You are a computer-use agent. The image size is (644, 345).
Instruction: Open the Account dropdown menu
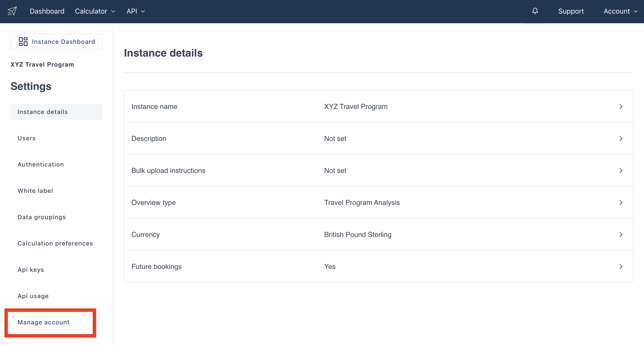pyautogui.click(x=620, y=11)
